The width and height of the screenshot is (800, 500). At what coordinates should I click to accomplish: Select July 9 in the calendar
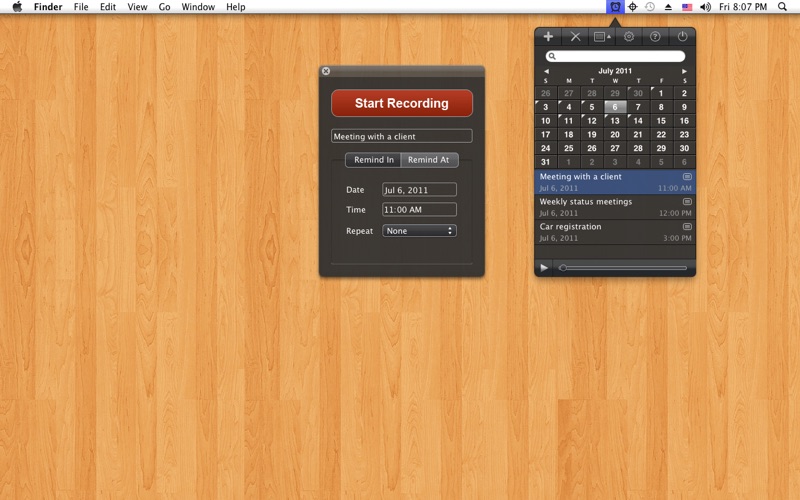pos(684,107)
